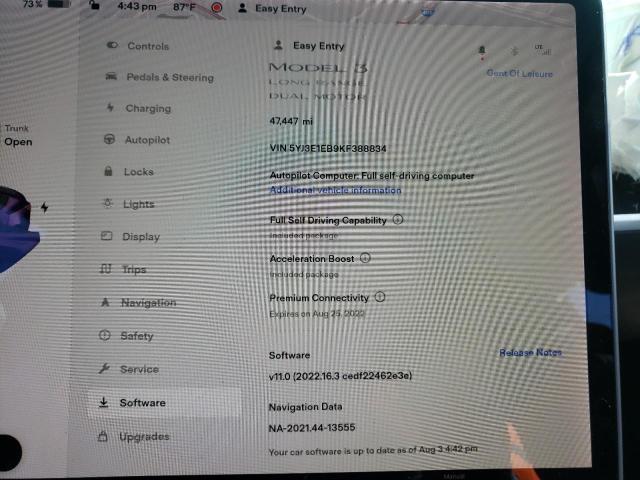
Task: Show info for Acceleration Boost
Action: [365, 258]
